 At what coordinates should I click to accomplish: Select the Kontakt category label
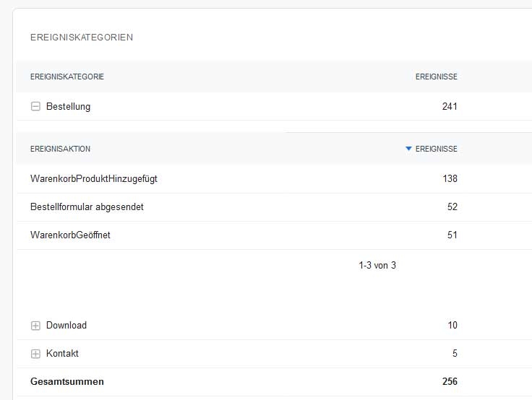pyautogui.click(x=62, y=354)
